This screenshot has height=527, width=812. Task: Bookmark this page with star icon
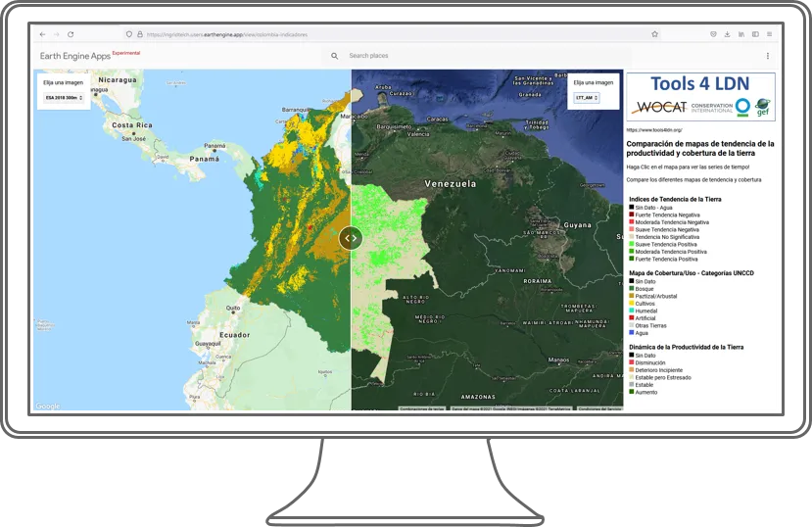tap(654, 34)
